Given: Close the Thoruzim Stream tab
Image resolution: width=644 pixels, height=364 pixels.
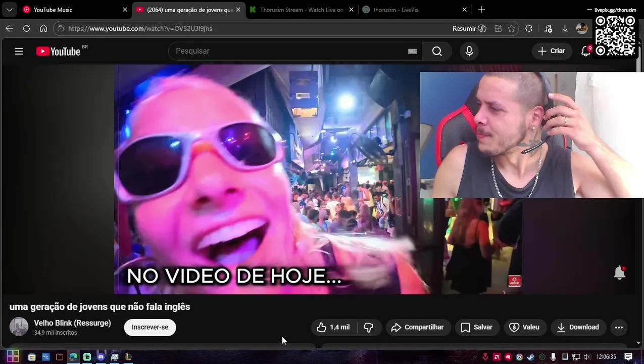Looking at the screenshot, I should tap(351, 10).
